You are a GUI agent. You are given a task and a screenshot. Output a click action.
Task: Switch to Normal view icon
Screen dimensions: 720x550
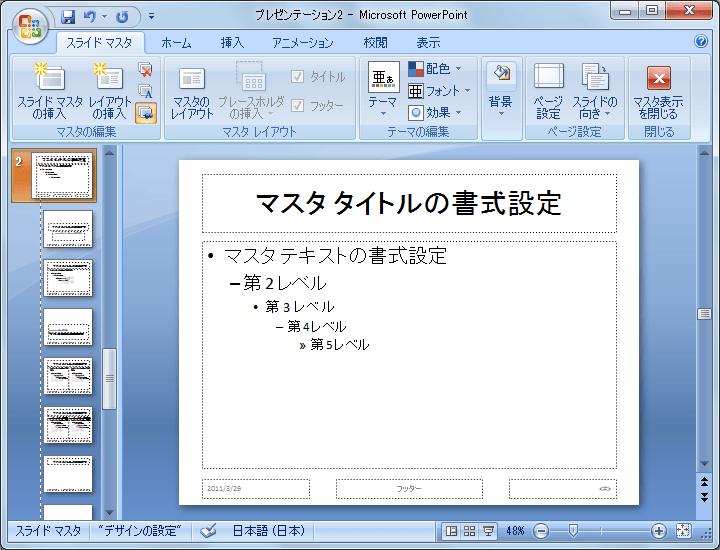[x=451, y=532]
